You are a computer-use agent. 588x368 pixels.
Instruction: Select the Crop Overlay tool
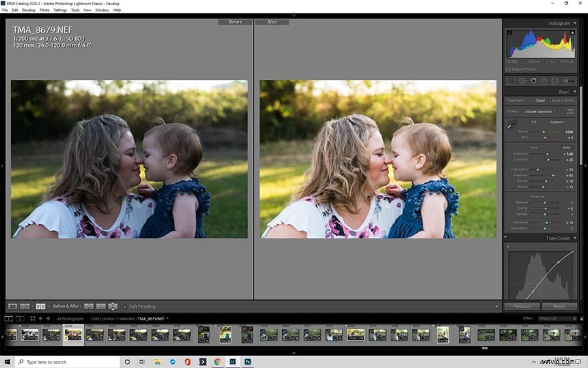click(511, 80)
